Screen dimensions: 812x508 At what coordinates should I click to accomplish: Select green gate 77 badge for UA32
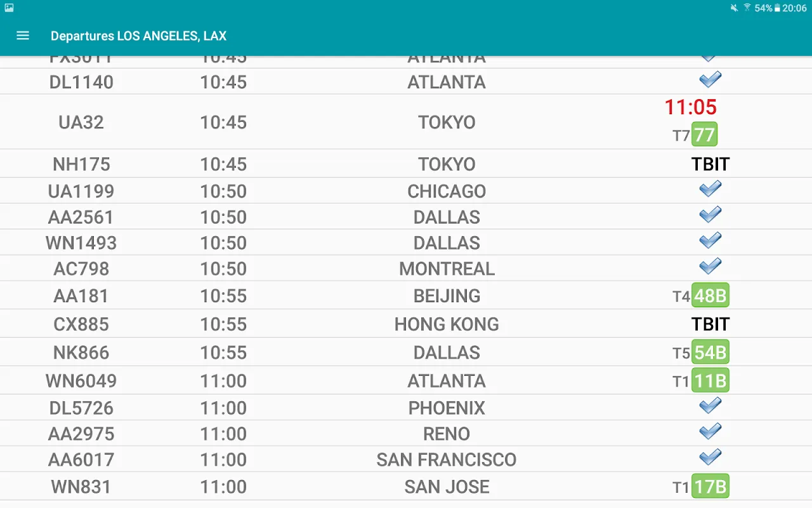pos(704,135)
